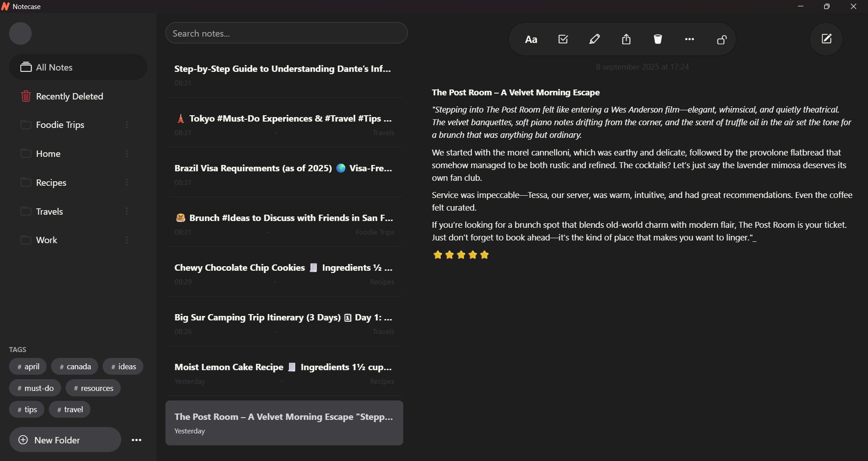Click the Foodie Trips folder icon
Screen dimensions: 868x461
coord(26,125)
